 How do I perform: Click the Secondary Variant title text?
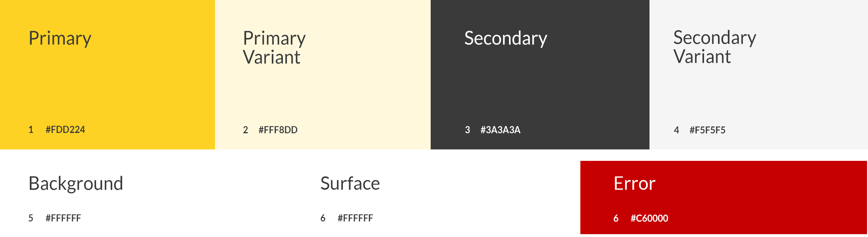tap(715, 47)
